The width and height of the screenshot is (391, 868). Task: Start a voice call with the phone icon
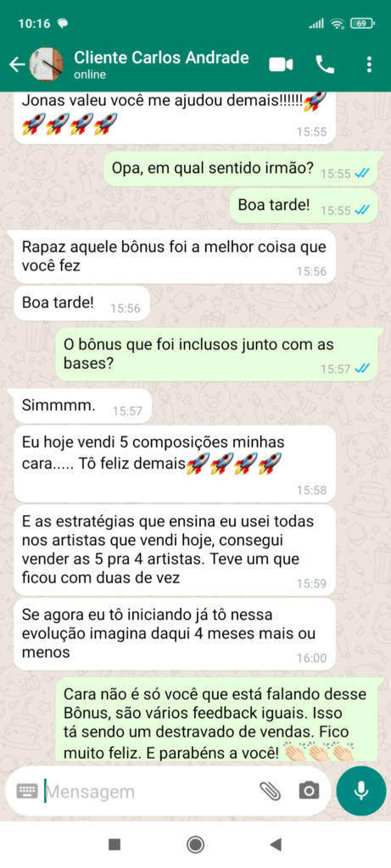click(x=325, y=64)
